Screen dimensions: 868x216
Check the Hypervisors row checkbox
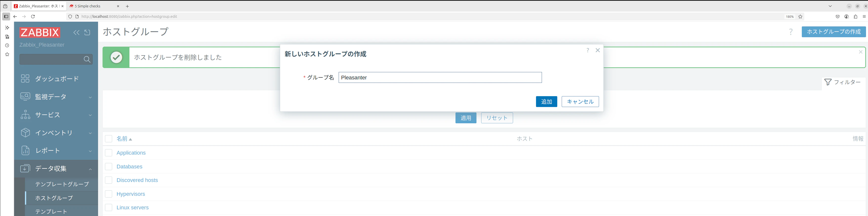tap(108, 194)
